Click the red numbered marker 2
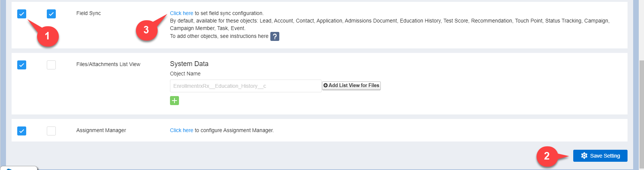Viewport: 644px width, 170px height. pos(547,156)
